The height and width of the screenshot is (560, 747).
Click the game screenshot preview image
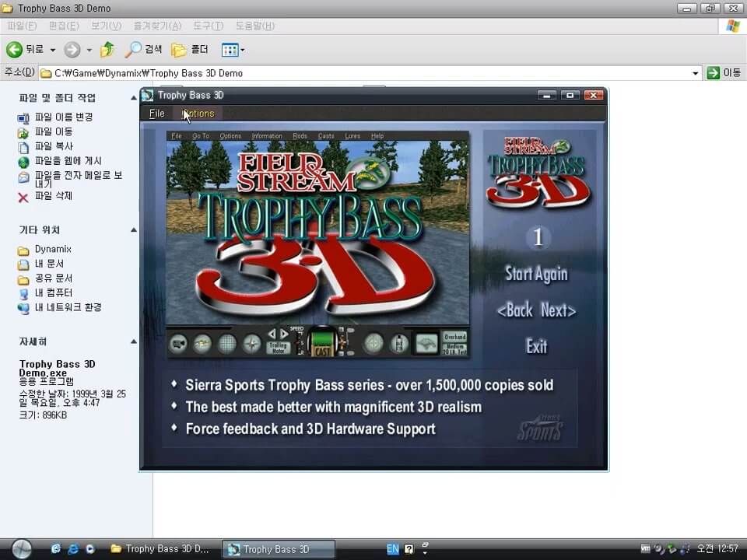[x=317, y=244]
